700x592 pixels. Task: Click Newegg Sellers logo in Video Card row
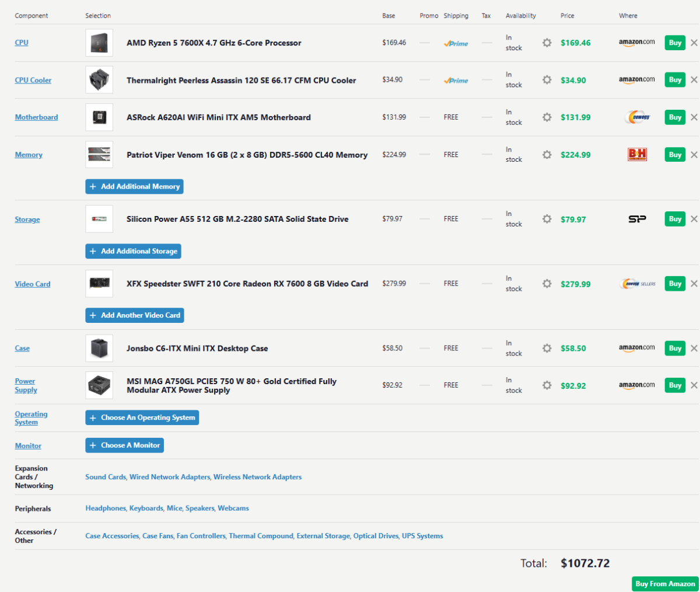point(638,284)
